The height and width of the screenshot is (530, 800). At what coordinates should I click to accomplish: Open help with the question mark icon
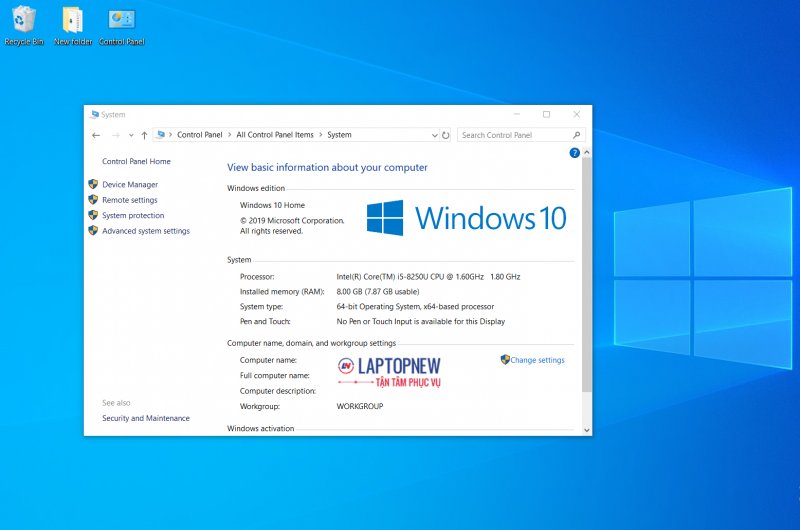574,153
